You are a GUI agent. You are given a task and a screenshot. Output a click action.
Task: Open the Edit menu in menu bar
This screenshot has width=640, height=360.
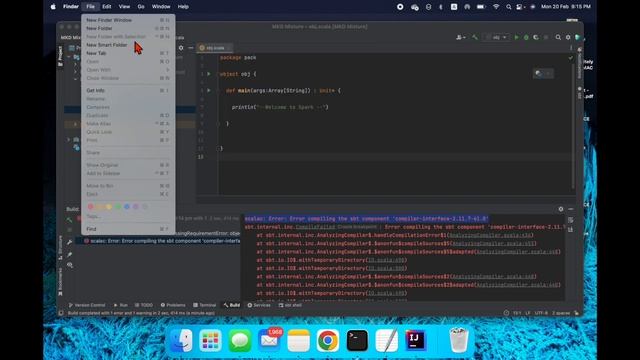pos(107,7)
